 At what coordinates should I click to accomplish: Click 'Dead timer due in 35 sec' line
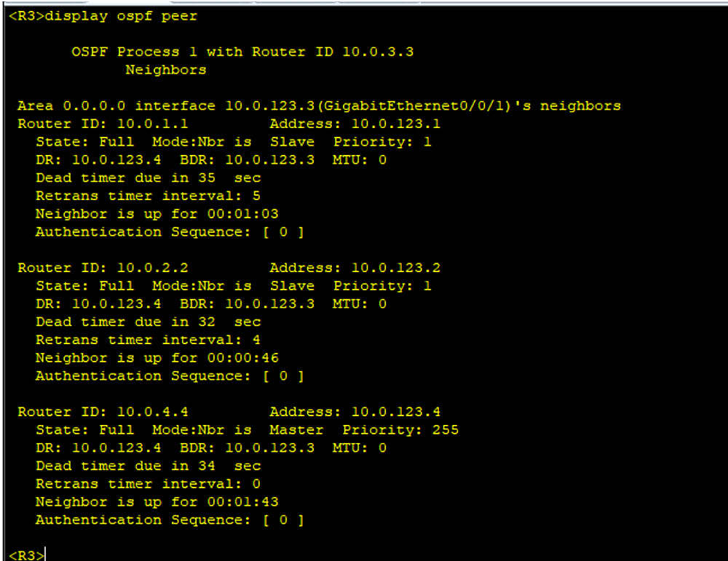[x=148, y=178]
